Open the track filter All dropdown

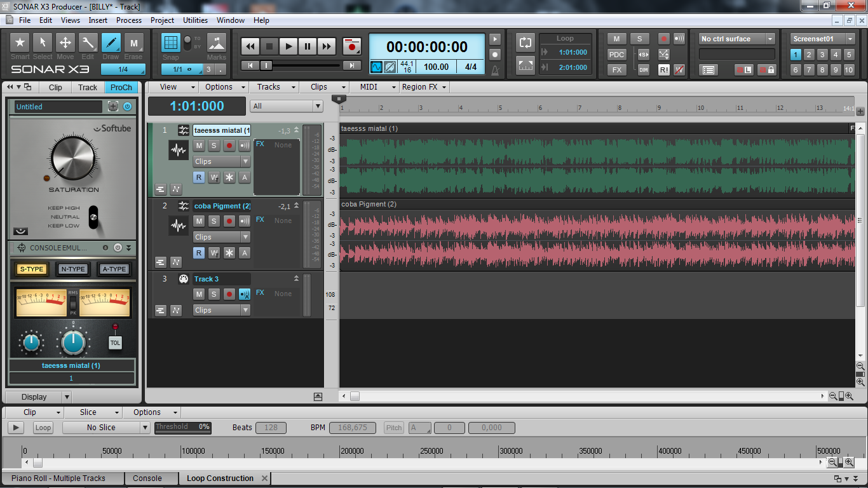pyautogui.click(x=287, y=106)
